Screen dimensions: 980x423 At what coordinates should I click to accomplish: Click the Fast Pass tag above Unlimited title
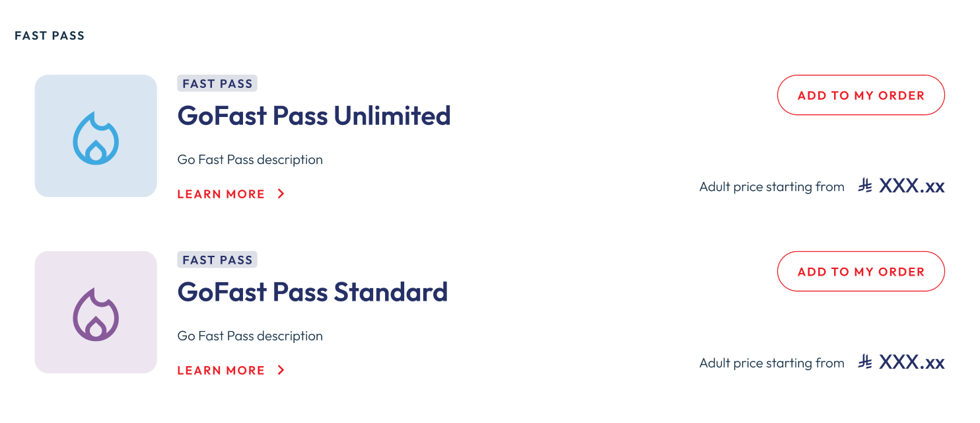point(217,84)
